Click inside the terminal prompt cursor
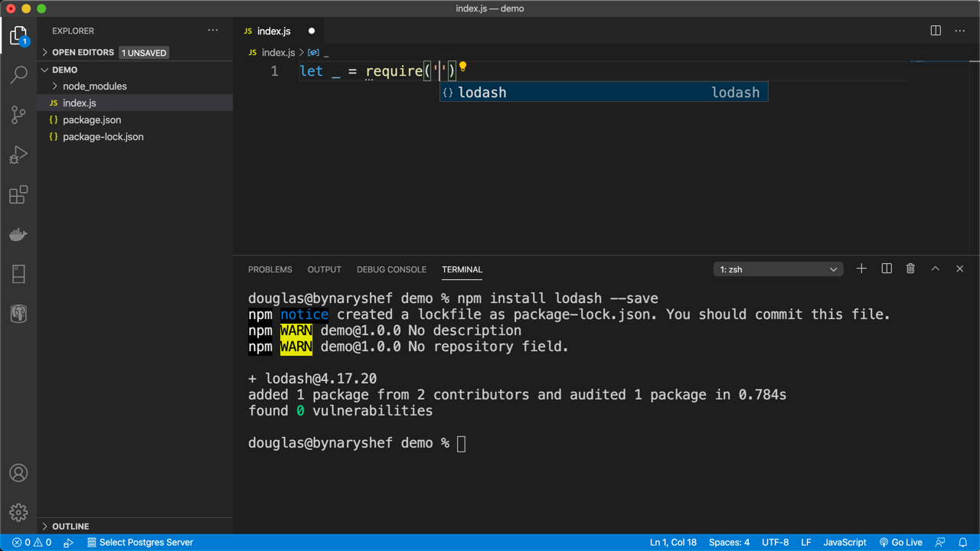The image size is (980, 551). point(461,443)
